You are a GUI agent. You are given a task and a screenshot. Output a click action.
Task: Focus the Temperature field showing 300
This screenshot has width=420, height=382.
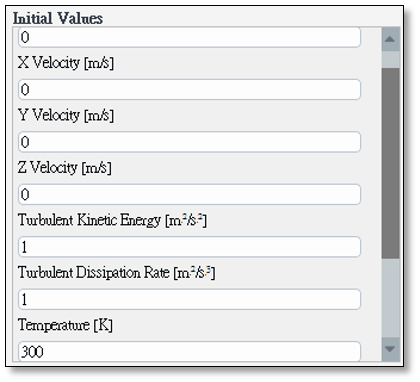[189, 351]
